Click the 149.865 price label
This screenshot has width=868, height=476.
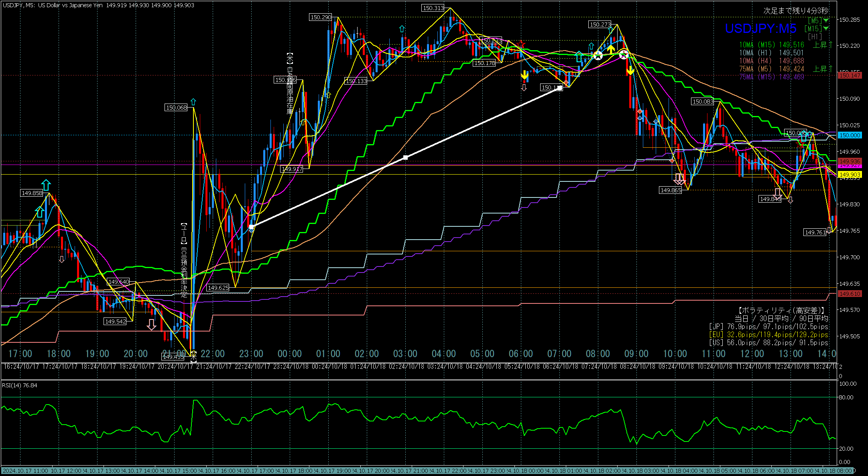coord(671,190)
